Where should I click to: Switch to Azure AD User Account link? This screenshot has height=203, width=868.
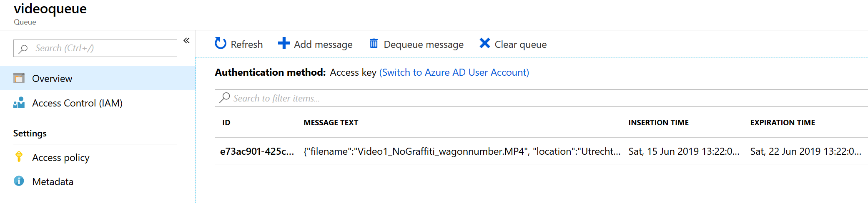(x=454, y=72)
